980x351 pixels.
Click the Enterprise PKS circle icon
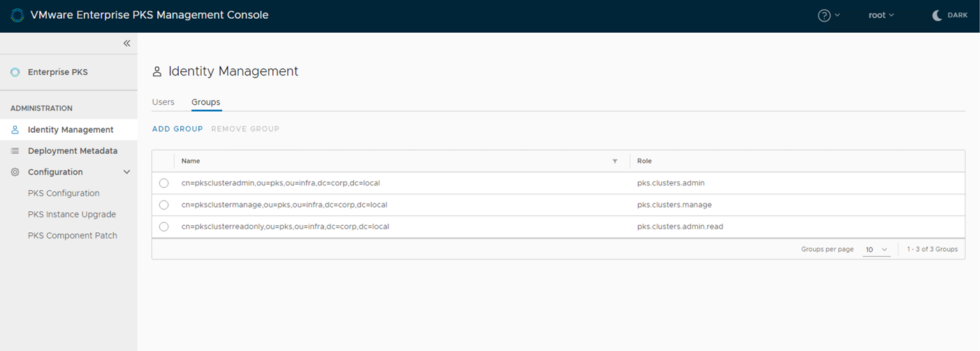(15, 72)
